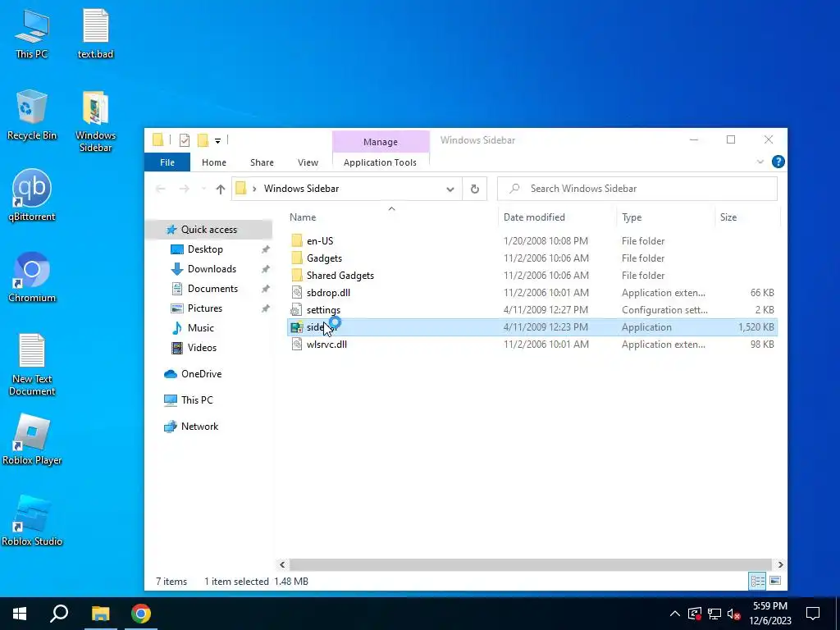The height and width of the screenshot is (630, 840).
Task: Switch to the Share ribbon tab
Action: [262, 162]
